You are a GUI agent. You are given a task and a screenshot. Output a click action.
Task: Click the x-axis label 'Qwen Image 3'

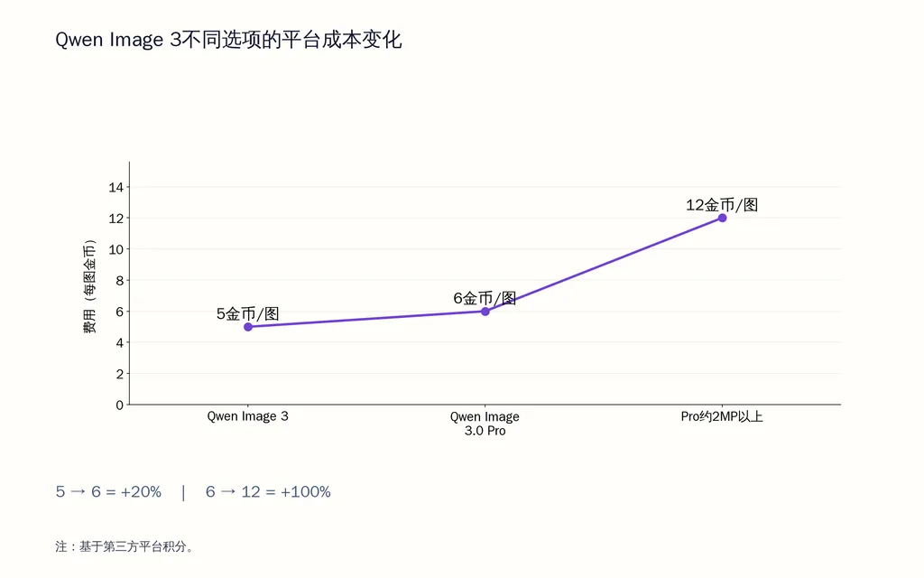(247, 416)
